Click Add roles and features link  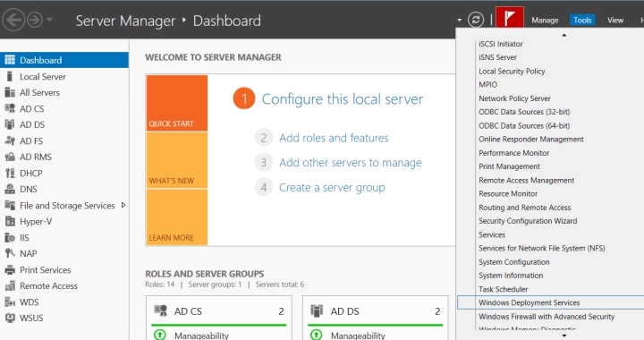[x=334, y=138]
